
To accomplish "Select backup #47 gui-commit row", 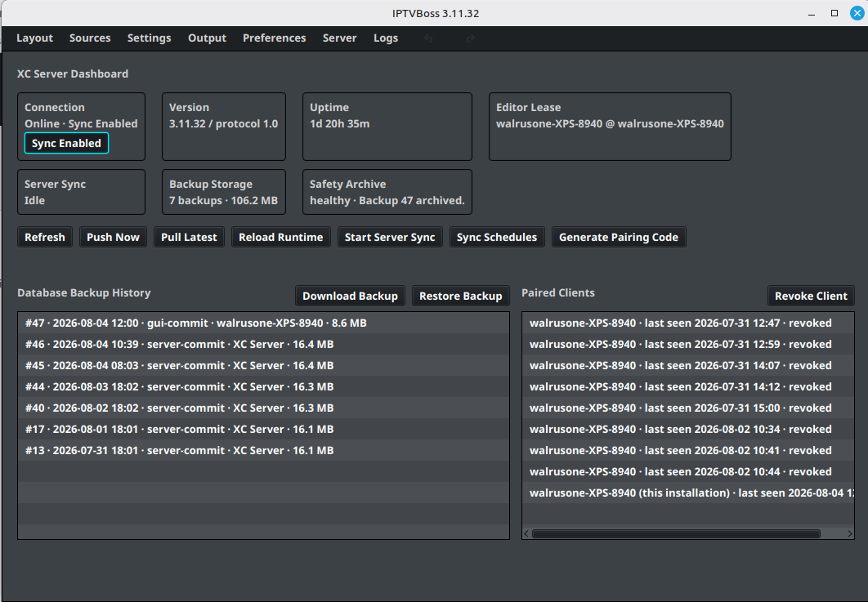I will point(263,323).
